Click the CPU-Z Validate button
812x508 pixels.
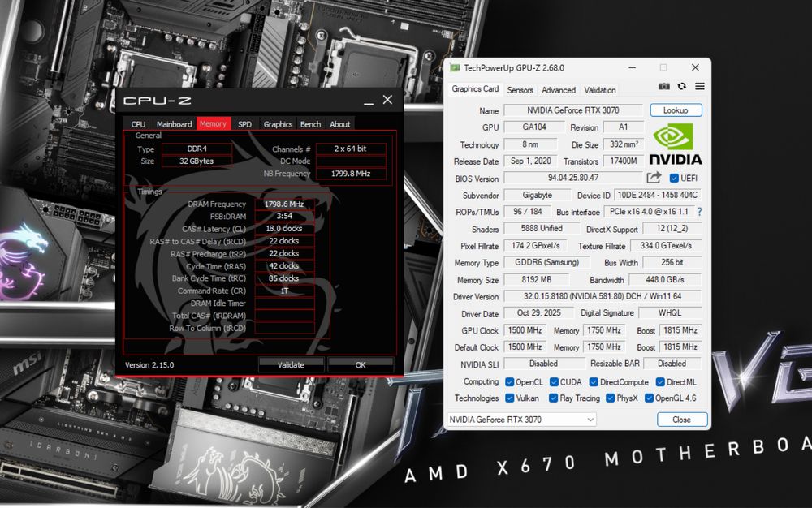tap(291, 364)
